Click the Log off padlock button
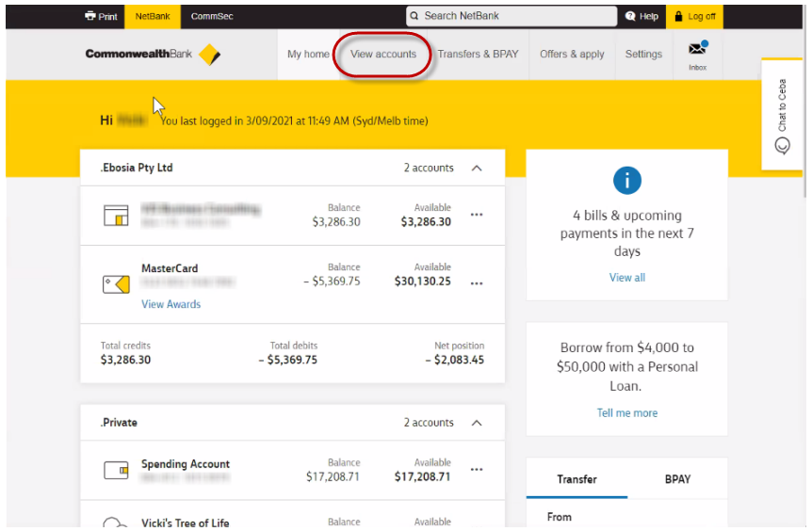Image resolution: width=812 pixels, height=531 pixels. tap(678, 16)
